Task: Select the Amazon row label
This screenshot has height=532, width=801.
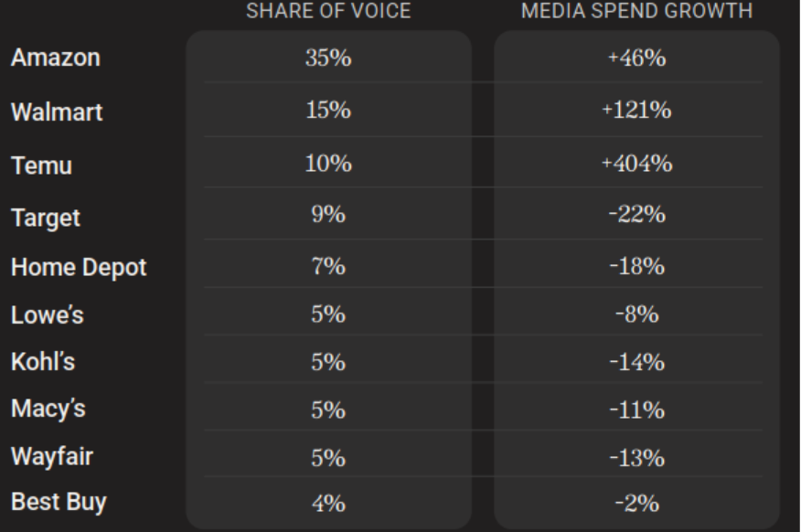Action: coord(56,58)
